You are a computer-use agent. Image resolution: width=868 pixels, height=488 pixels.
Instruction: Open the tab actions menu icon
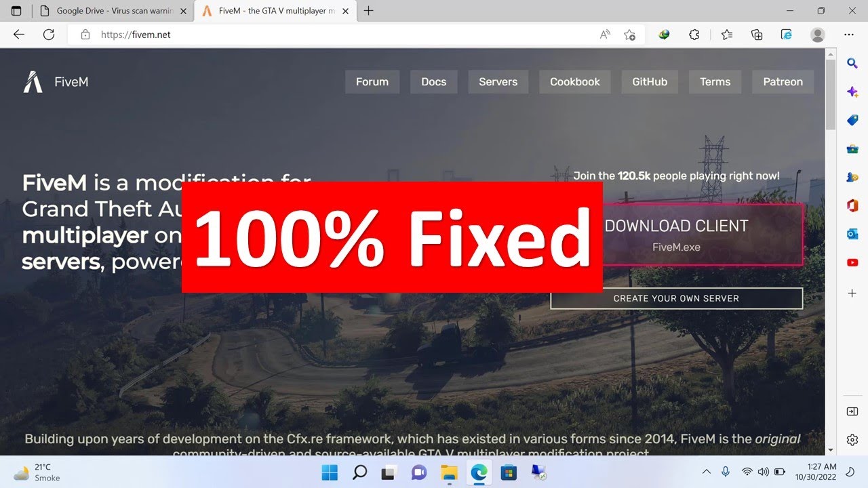tap(16, 11)
